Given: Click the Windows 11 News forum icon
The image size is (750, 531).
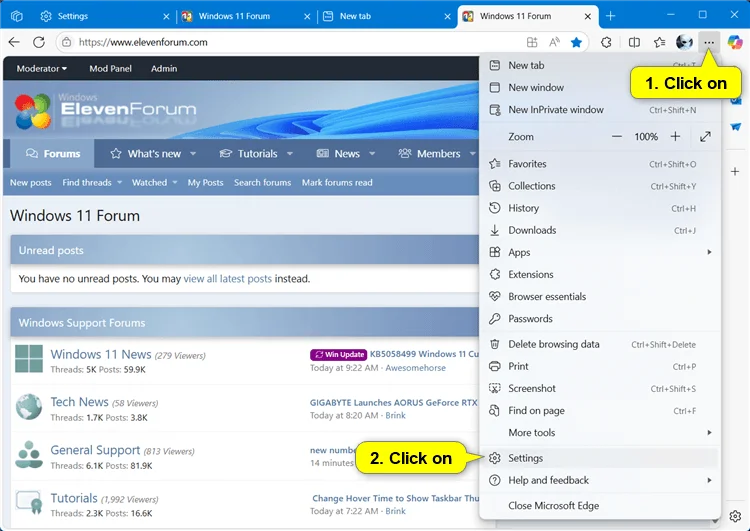Looking at the screenshot, I should [x=29, y=359].
